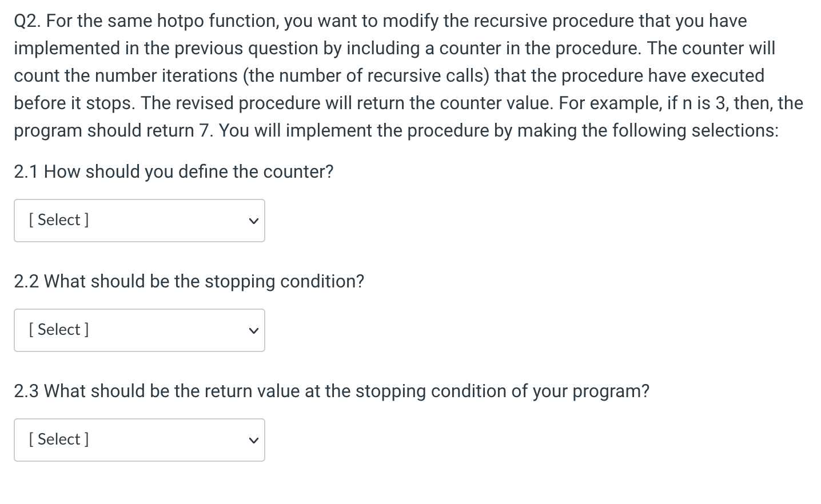The width and height of the screenshot is (821, 504).
Task: Click the phrase 'making the following selections:'
Action: pyautogui.click(x=648, y=131)
